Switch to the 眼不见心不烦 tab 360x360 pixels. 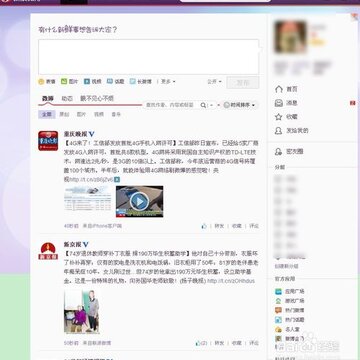tap(97, 98)
